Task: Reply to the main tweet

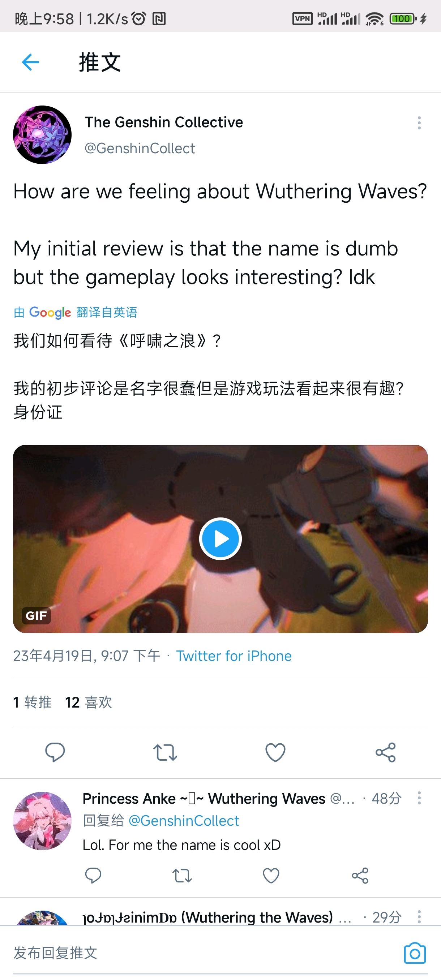Action: [x=55, y=752]
